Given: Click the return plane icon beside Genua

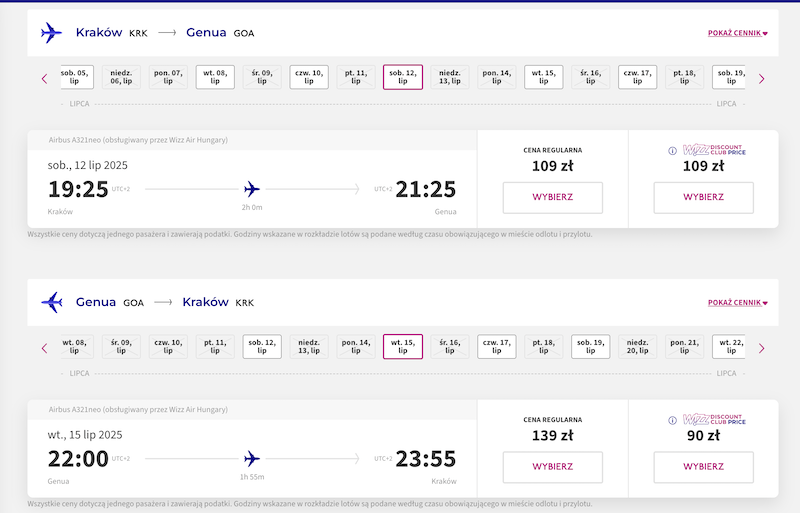Looking at the screenshot, I should [x=52, y=302].
